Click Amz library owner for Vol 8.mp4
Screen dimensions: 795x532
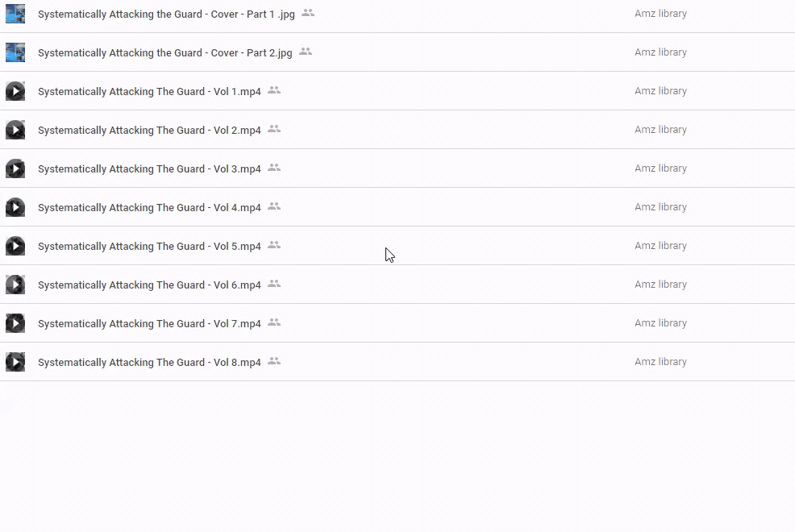point(660,362)
